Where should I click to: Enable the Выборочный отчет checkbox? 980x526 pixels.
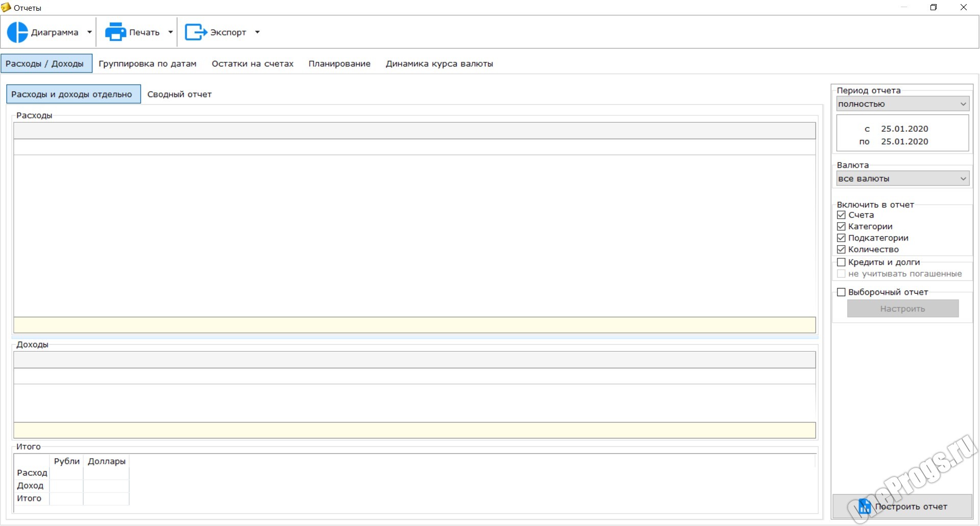pos(841,292)
